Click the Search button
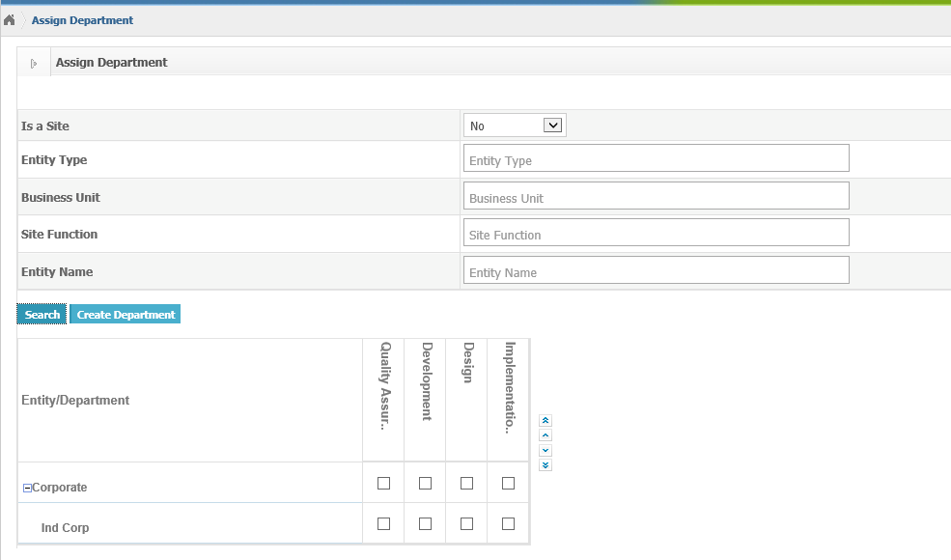This screenshot has width=951, height=560. [42, 315]
